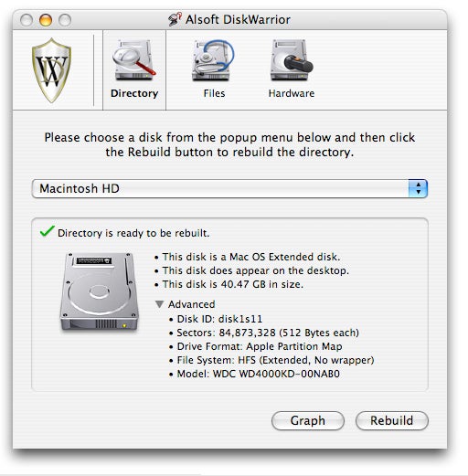Collapse the Advanced disclosure triangle
The width and height of the screenshot is (468, 476).
tap(159, 304)
